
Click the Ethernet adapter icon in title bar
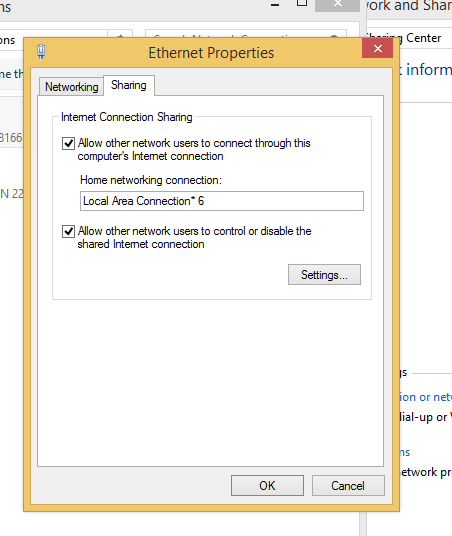pos(41,52)
